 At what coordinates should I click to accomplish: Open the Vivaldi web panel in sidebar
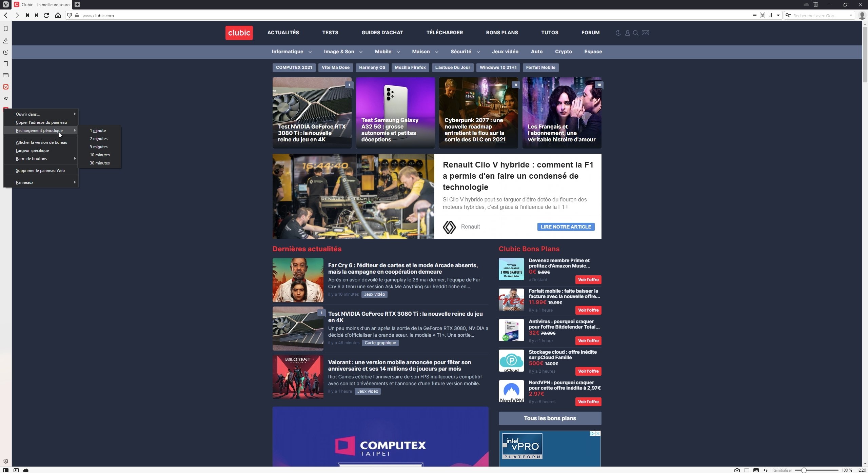[x=6, y=87]
